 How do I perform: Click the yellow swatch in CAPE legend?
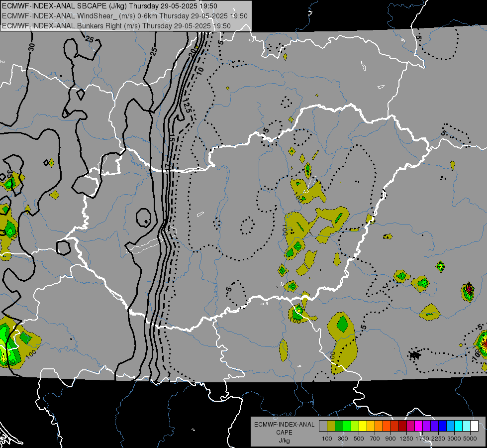coord(363,426)
